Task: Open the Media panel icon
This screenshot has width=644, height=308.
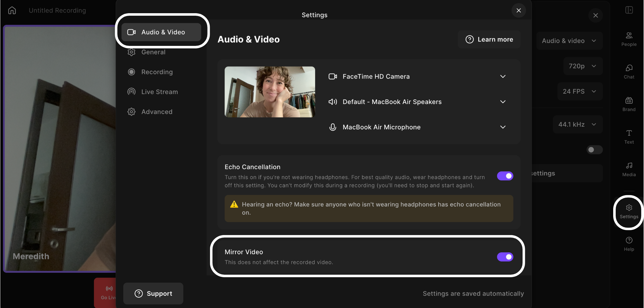Action: coord(629,169)
